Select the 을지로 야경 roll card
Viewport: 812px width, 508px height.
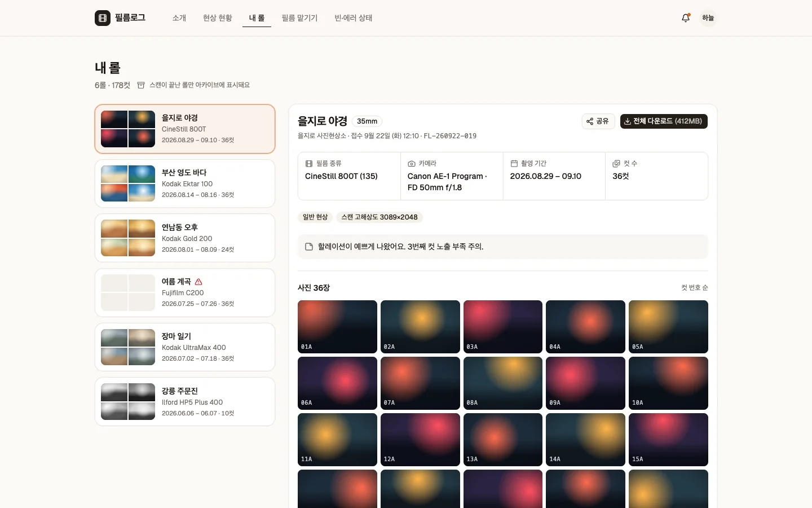[x=185, y=129]
